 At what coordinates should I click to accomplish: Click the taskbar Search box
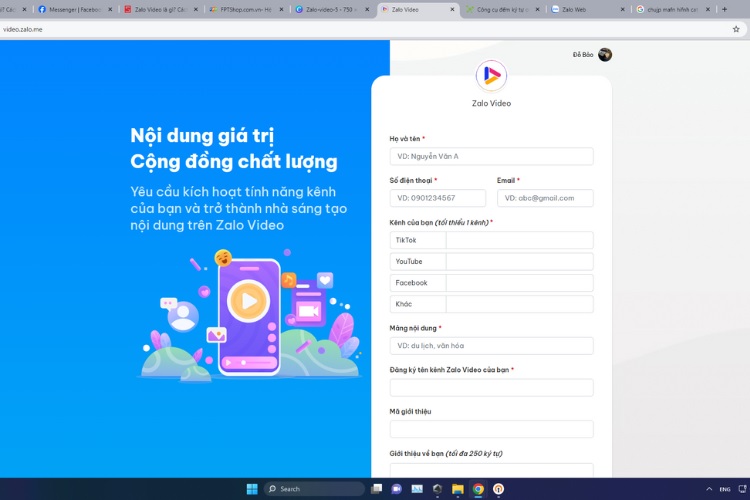pyautogui.click(x=314, y=489)
